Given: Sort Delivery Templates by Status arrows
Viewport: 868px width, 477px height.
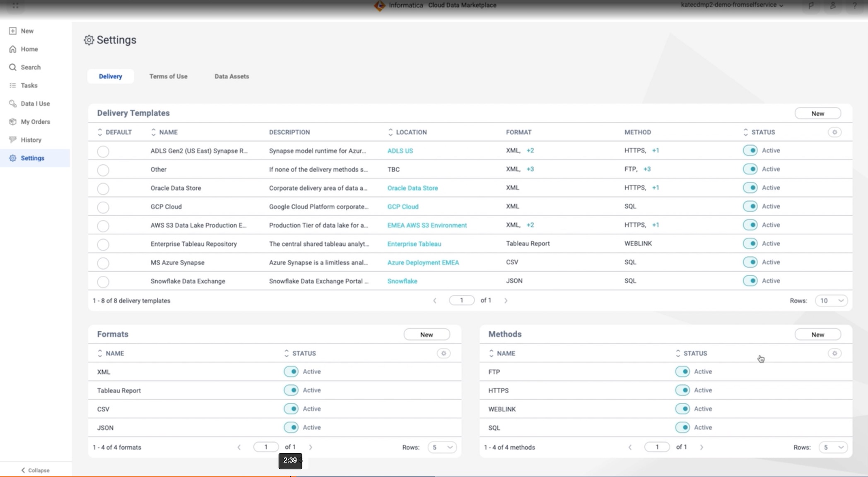Looking at the screenshot, I should click(745, 132).
